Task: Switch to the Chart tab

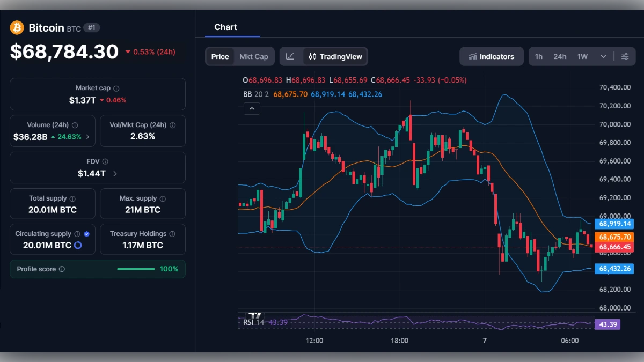Action: tap(225, 27)
